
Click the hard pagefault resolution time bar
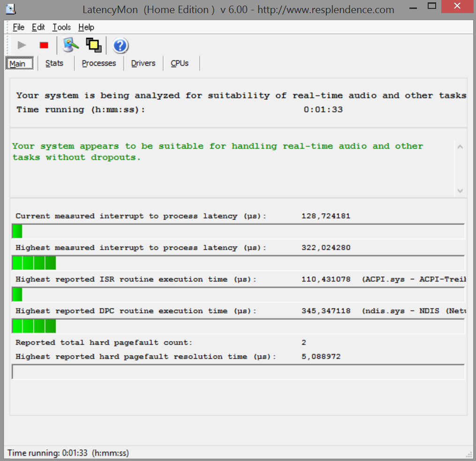238,372
